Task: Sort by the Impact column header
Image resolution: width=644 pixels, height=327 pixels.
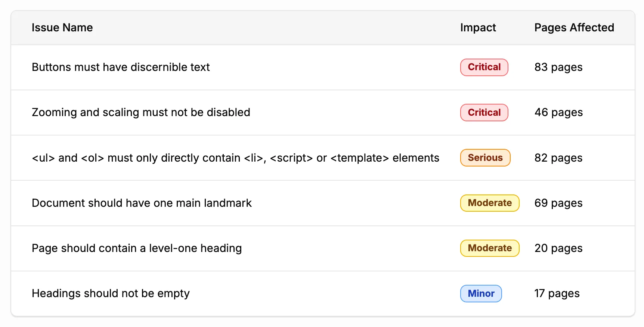Action: [x=478, y=28]
